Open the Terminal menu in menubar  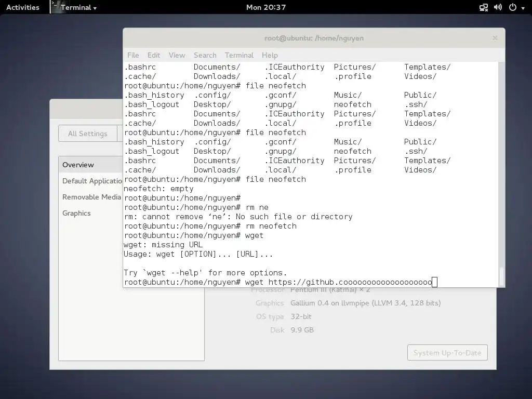[239, 55]
